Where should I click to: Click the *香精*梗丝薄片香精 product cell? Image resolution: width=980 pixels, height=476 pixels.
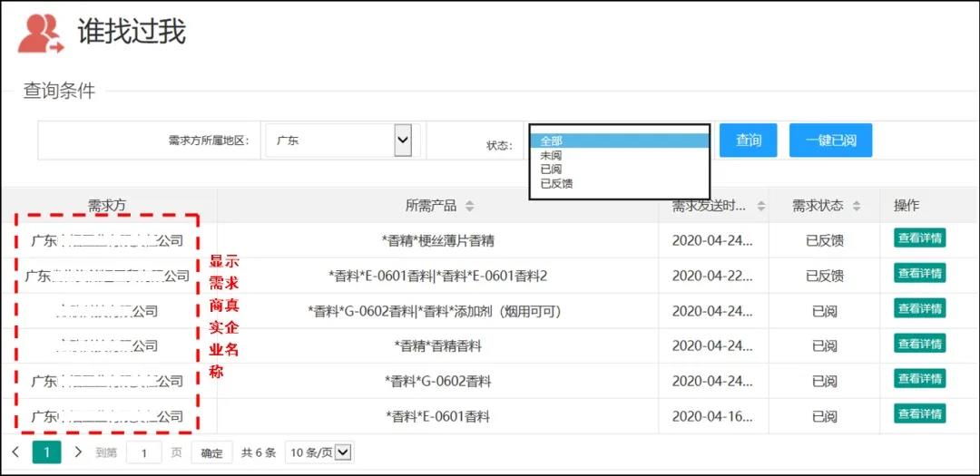tap(437, 240)
